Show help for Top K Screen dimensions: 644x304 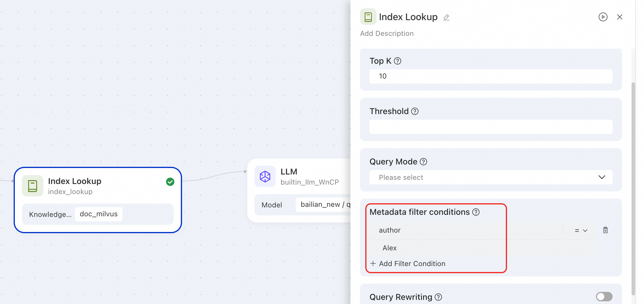[x=398, y=61]
